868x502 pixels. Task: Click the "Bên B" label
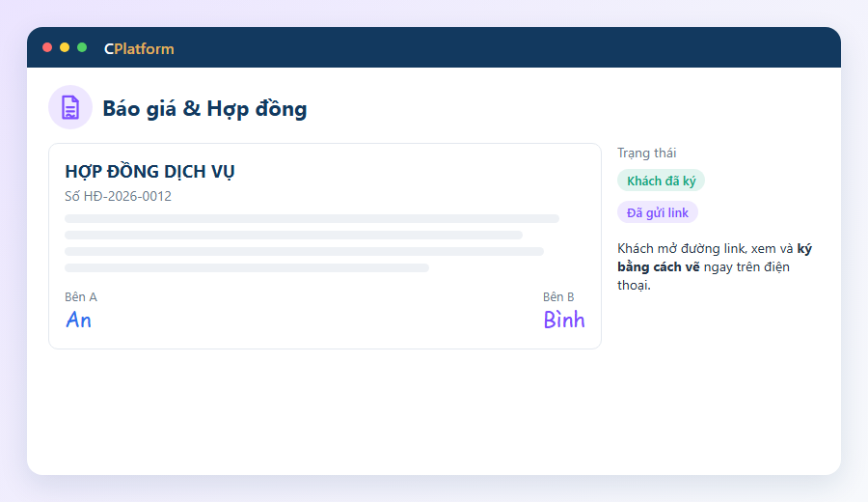coord(558,297)
